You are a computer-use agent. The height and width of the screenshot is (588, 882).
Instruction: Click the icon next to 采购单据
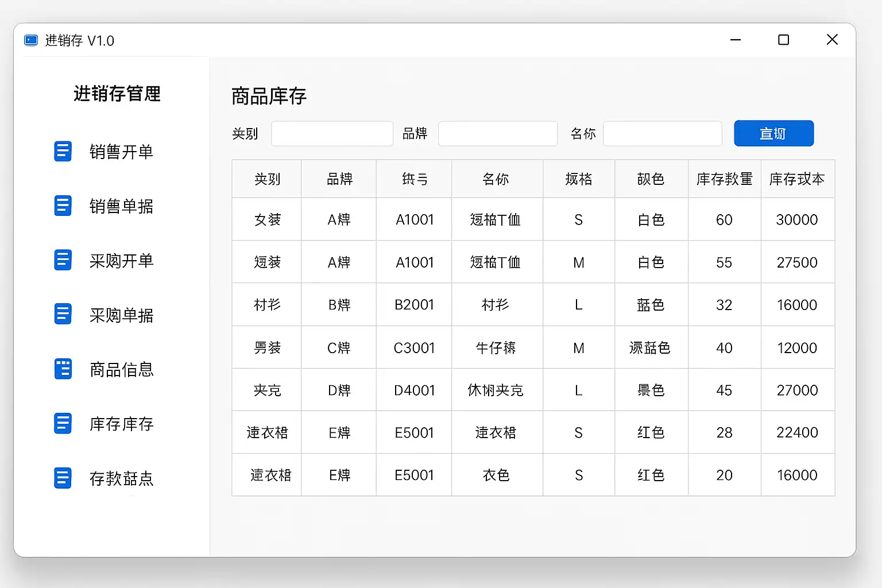pyautogui.click(x=63, y=314)
